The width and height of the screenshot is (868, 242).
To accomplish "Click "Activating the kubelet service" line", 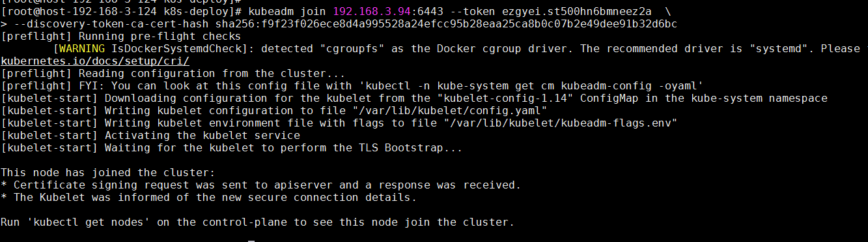I will 150,135.
